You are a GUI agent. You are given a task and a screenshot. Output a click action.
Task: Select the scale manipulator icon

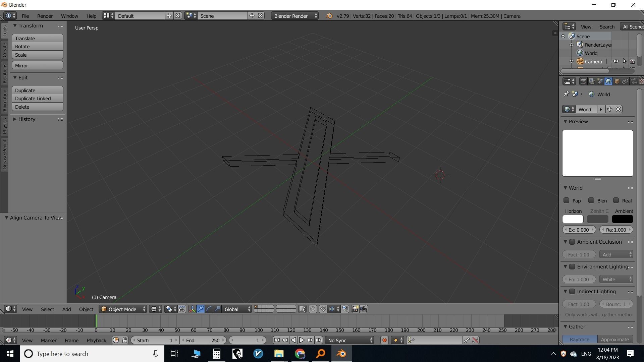[217, 309]
